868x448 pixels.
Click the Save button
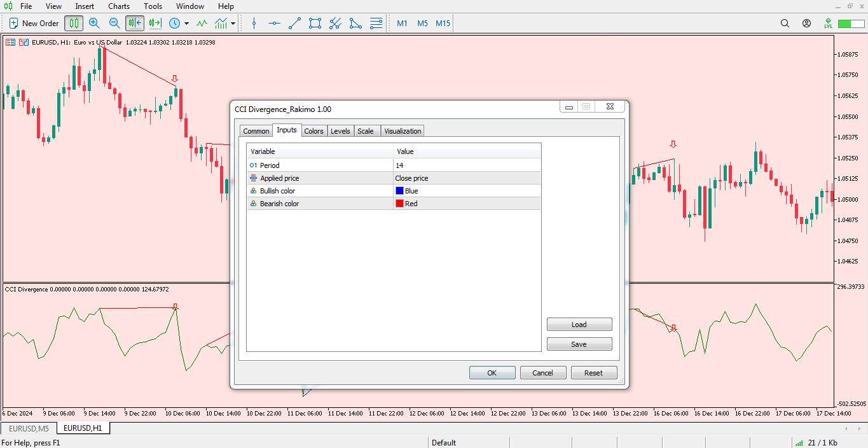coord(579,344)
